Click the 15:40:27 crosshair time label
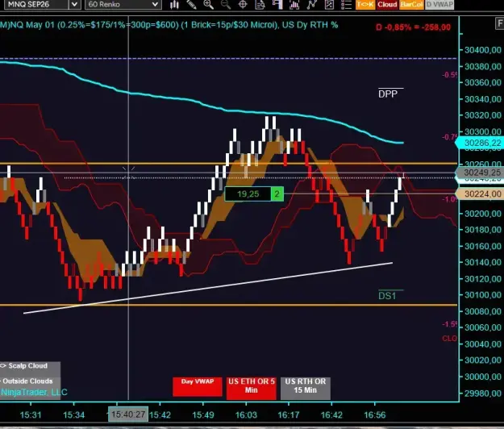The height and width of the screenshot is (429, 504). click(128, 414)
